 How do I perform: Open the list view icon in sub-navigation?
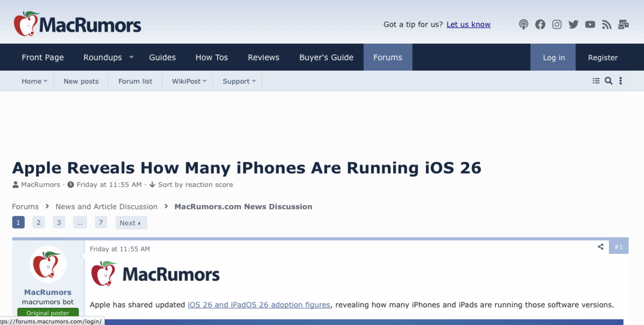click(596, 81)
